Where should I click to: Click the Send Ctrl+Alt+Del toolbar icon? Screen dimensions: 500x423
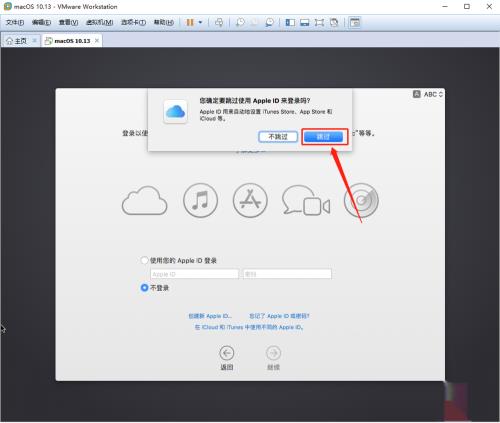[x=219, y=22]
